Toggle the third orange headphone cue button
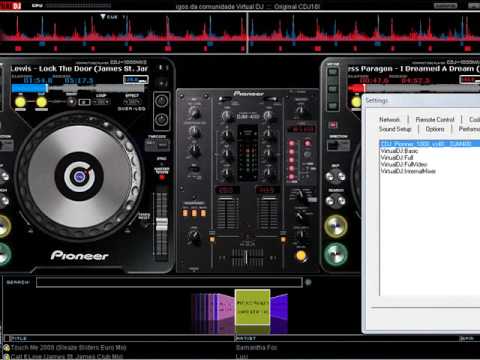 coord(203,213)
